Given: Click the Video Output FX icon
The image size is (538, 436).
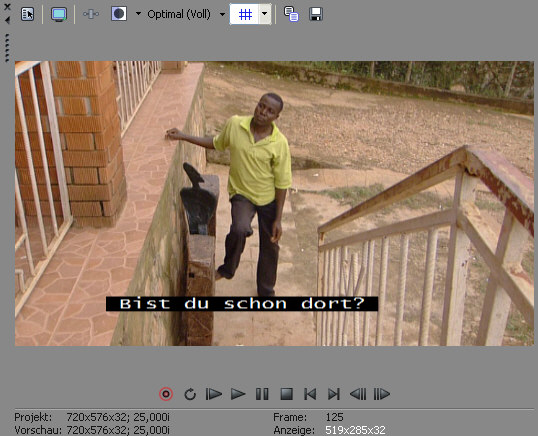Looking at the screenshot, I should (91, 14).
